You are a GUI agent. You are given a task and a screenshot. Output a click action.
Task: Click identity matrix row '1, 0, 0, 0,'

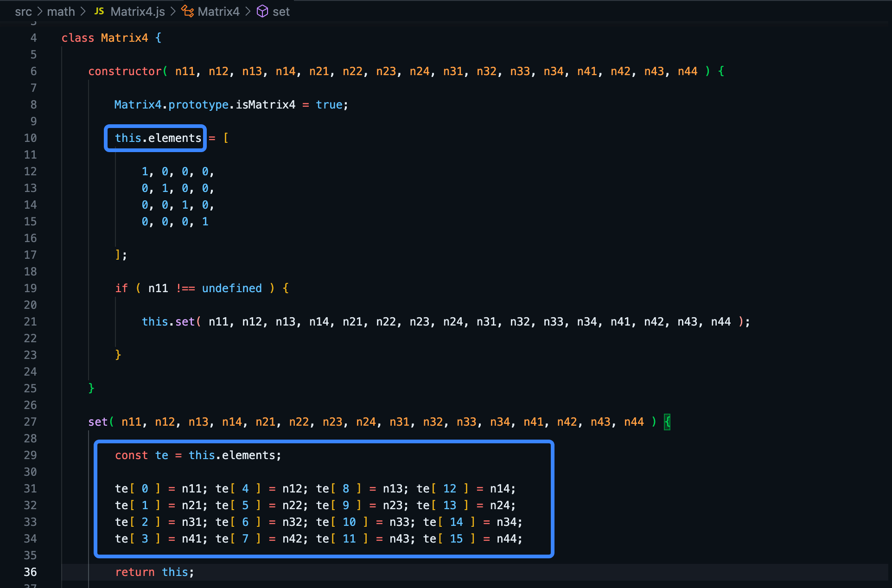click(178, 172)
